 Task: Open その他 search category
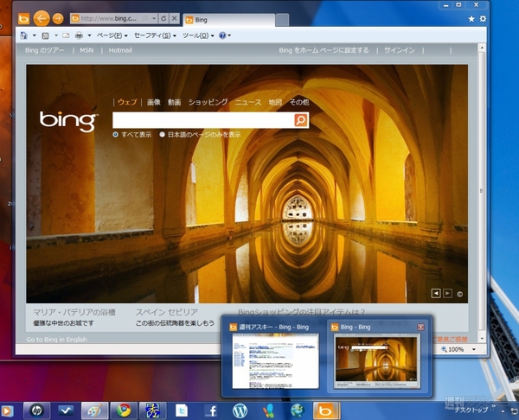click(299, 102)
